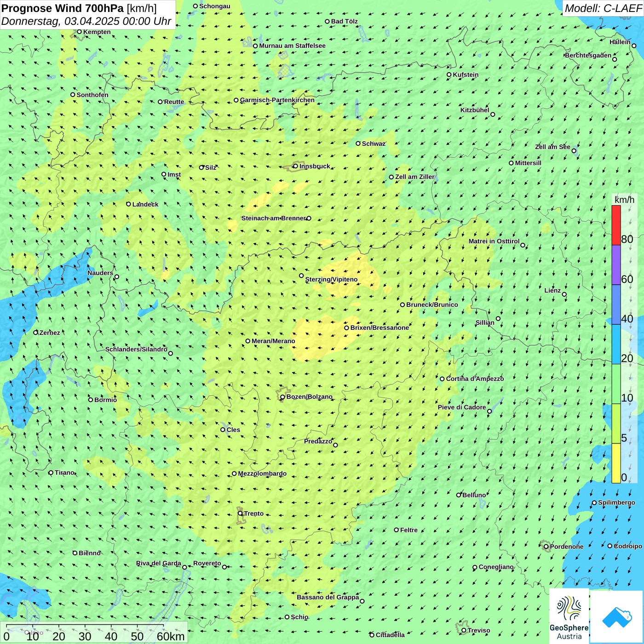Select the Bormio label
The image size is (644, 644).
click(x=105, y=400)
